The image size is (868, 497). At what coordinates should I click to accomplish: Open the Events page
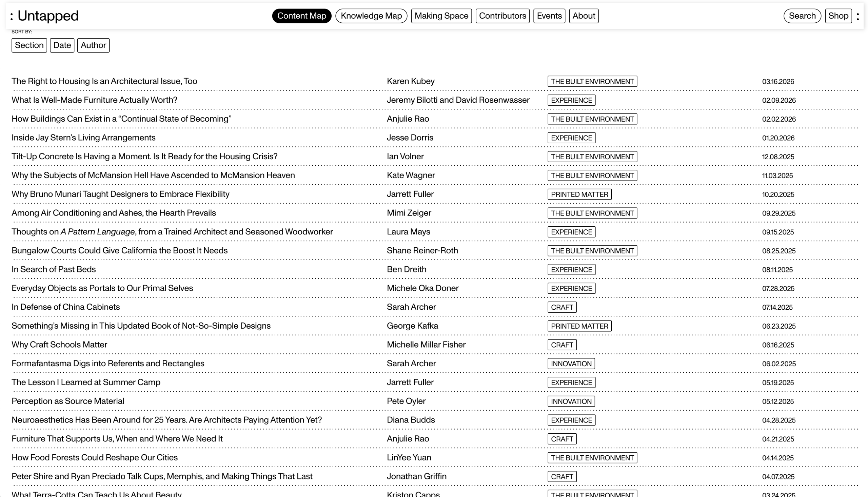pyautogui.click(x=549, y=16)
